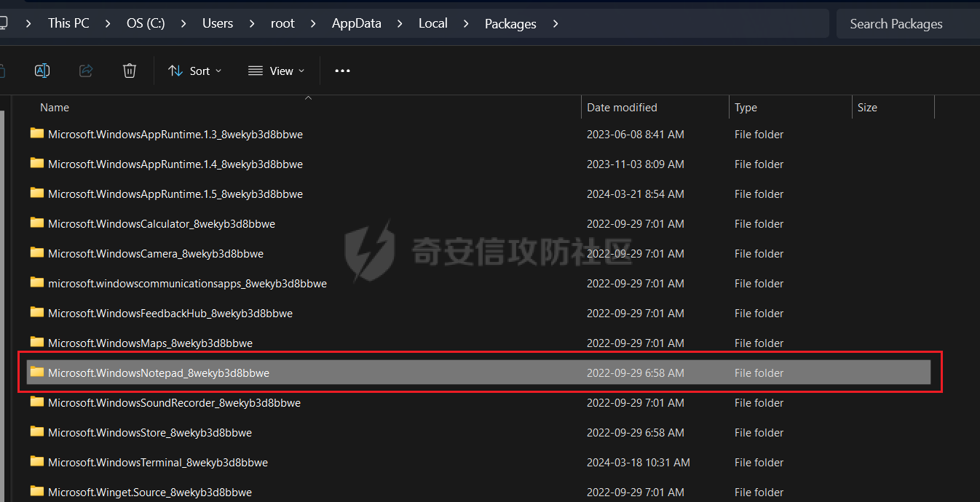Click folder icon of WindowsNotepad row
Screen dimensions: 980x502
pos(37,372)
